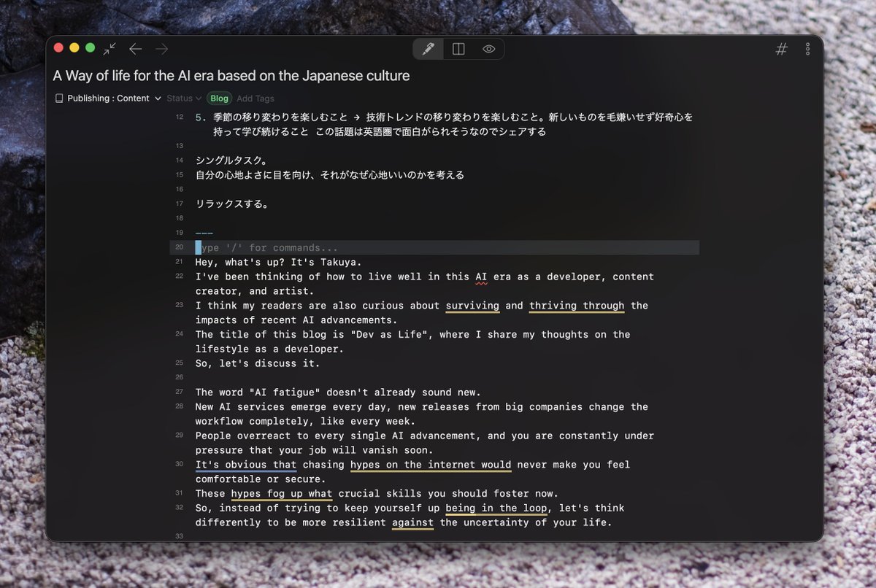Viewport: 876px width, 588px height.
Task: Click the line starting "The word "AI fatigue""
Action: [x=338, y=392]
